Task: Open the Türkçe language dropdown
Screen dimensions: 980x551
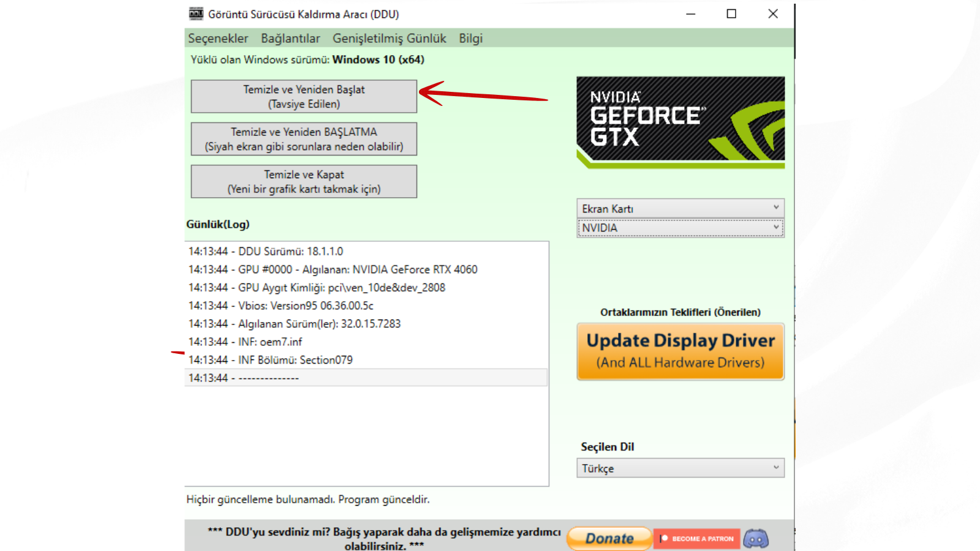Action: pyautogui.click(x=680, y=468)
